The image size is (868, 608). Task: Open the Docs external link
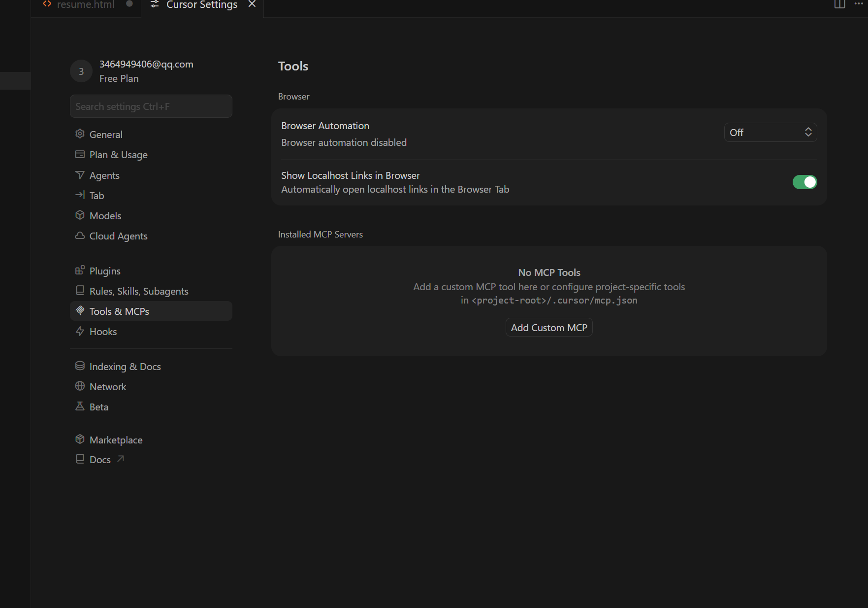click(x=151, y=460)
